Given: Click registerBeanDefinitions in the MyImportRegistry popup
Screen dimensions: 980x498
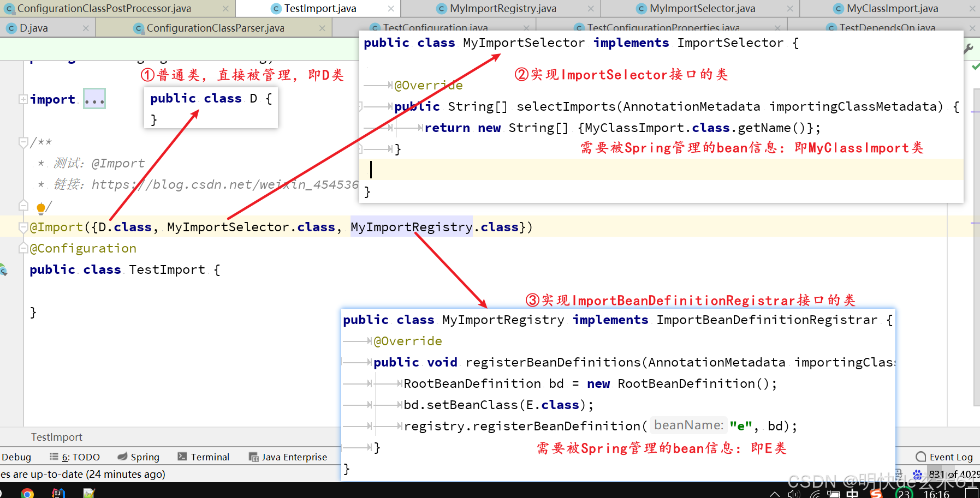Looking at the screenshot, I should pos(553,362).
